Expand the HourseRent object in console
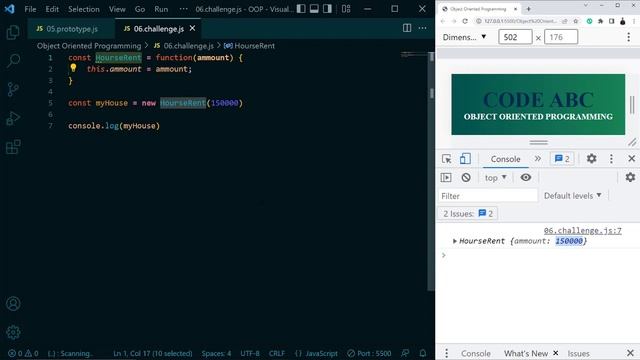Screen dimensions: 640x360 [455, 241]
